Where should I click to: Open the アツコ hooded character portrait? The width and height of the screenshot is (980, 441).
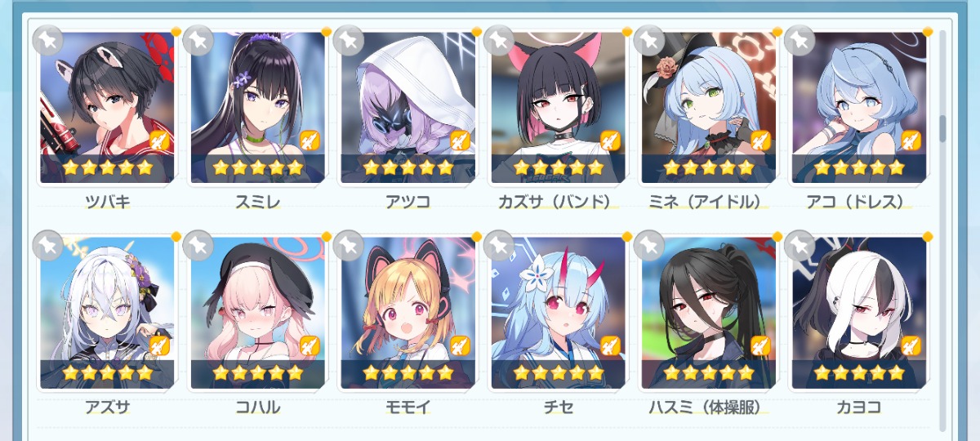408,107
